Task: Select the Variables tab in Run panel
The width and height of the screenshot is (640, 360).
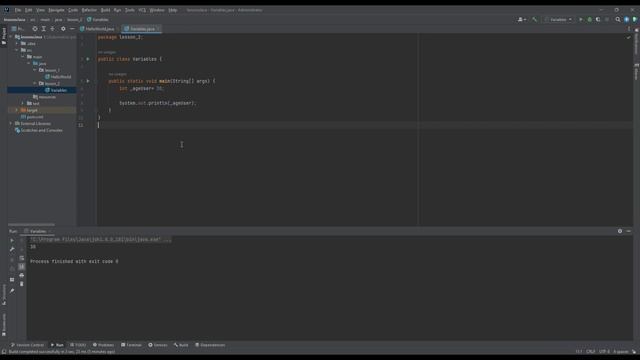Action: 38,231
